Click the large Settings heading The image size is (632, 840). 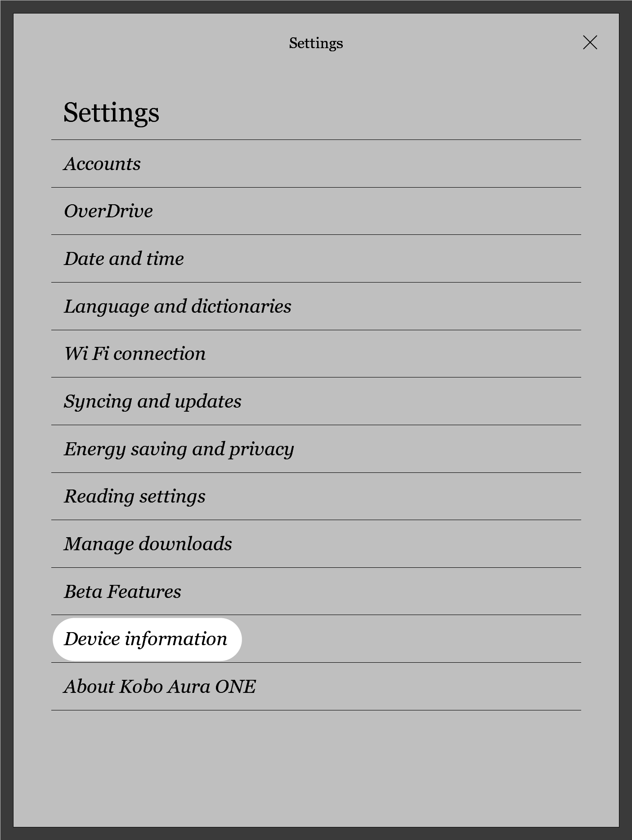click(x=111, y=112)
